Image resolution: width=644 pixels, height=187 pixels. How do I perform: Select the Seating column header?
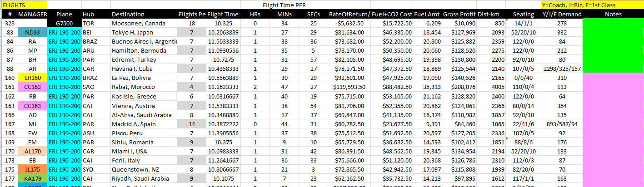click(x=523, y=15)
